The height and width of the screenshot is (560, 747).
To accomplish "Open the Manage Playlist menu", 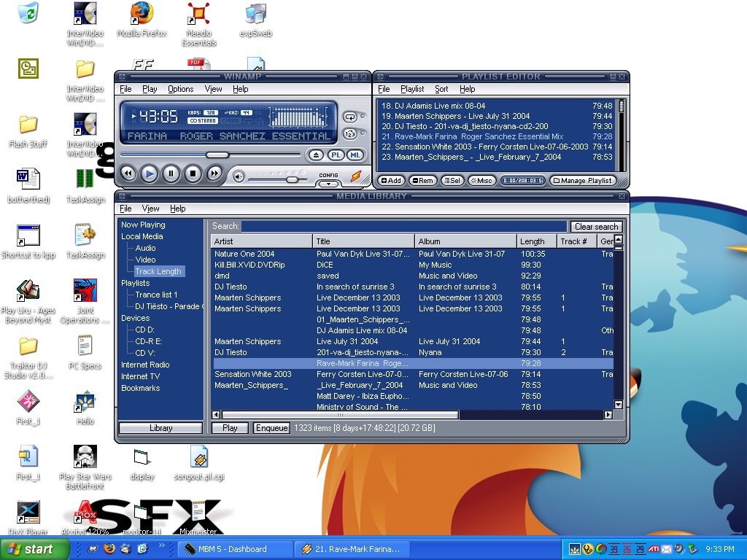I will click(583, 181).
